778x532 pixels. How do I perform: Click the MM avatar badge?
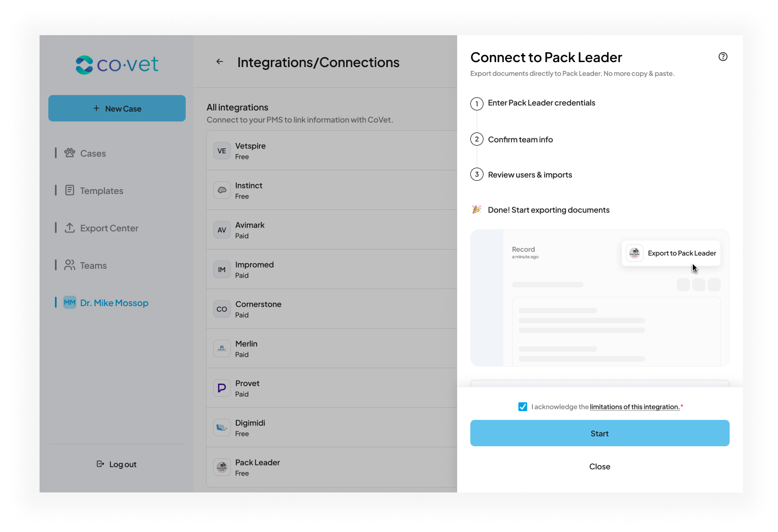click(x=70, y=303)
